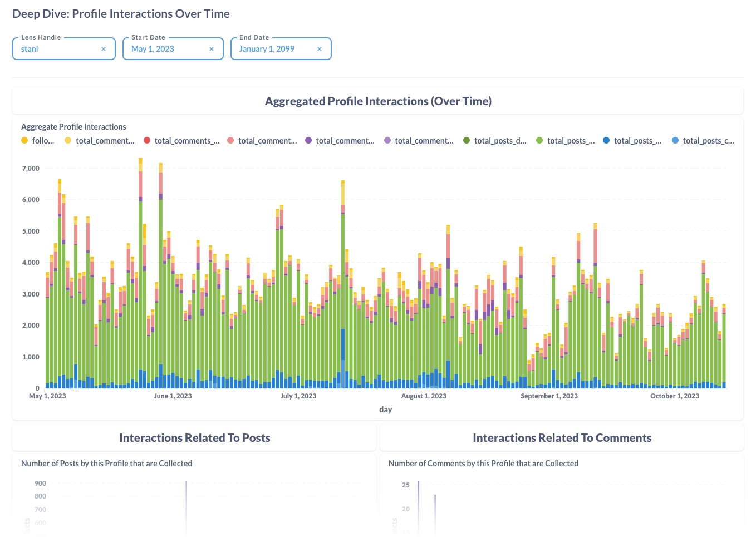Click the 'Interactions Related To Comments' section heading
The height and width of the screenshot is (537, 756).
coord(562,438)
